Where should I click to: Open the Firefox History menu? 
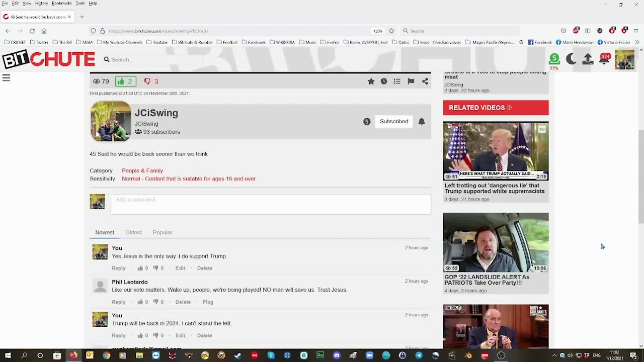pos(41,3)
